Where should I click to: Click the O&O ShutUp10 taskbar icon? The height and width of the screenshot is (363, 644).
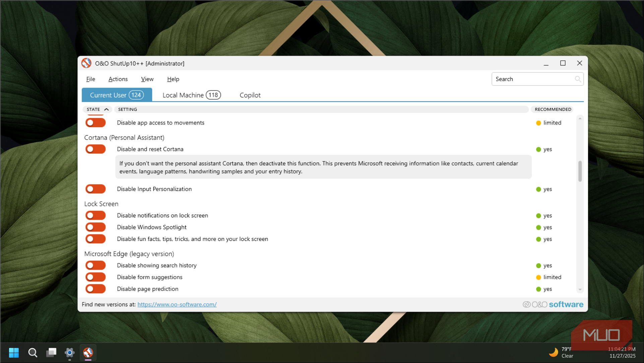pyautogui.click(x=88, y=353)
